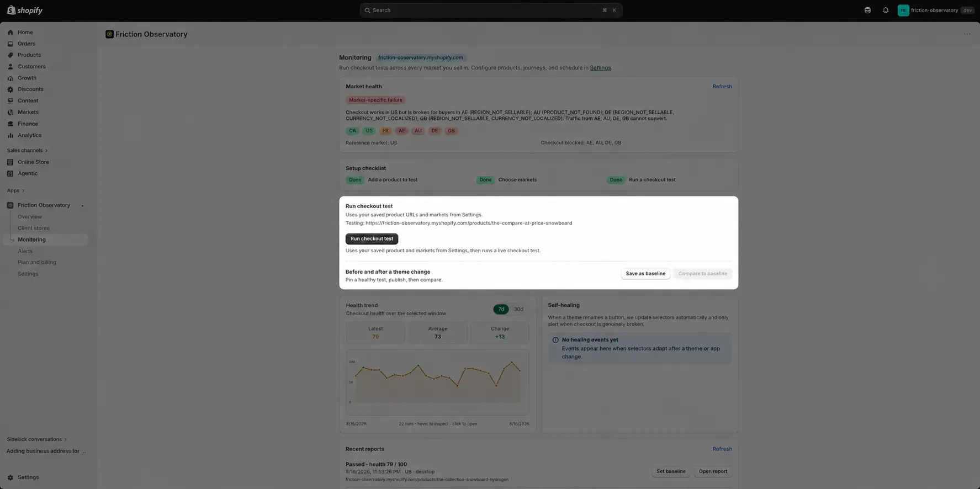Open the three-dot more actions menu
The width and height of the screenshot is (980, 489).
pos(967,34)
